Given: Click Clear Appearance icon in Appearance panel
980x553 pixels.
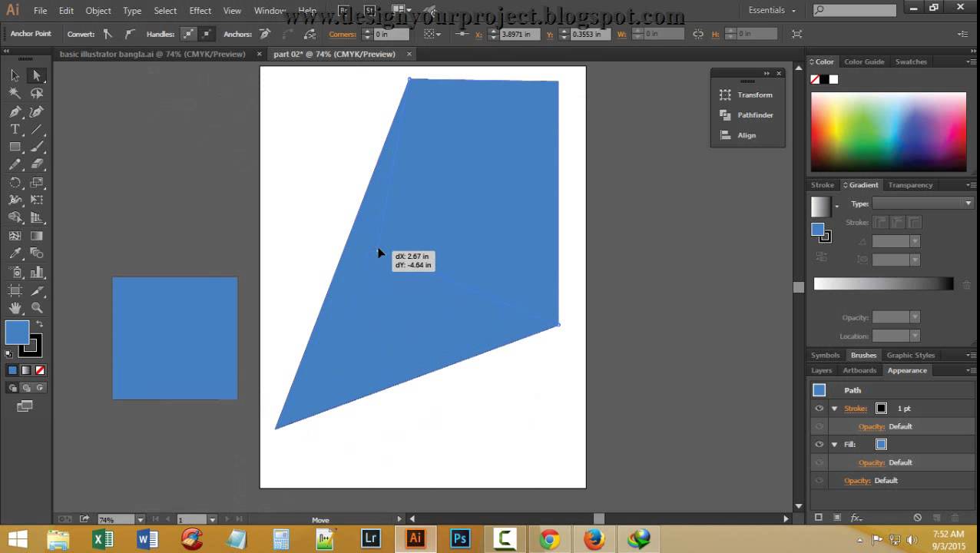Looking at the screenshot, I should pyautogui.click(x=917, y=518).
